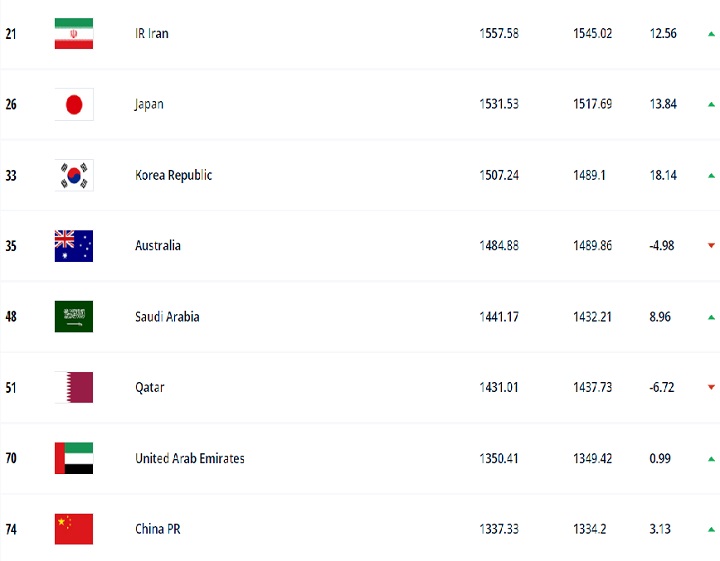The image size is (720, 561).
Task: Click Korea Republic's +18.14 points change
Action: pos(663,175)
